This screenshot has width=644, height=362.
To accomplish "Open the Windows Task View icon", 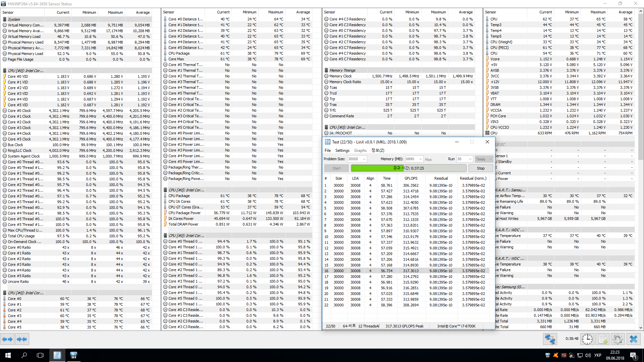I will point(40,355).
